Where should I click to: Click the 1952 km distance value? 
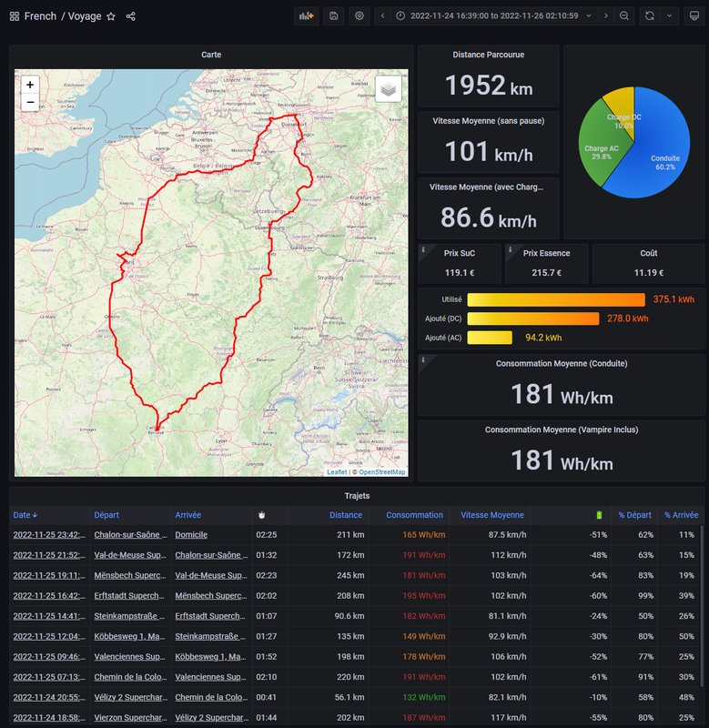(x=489, y=86)
